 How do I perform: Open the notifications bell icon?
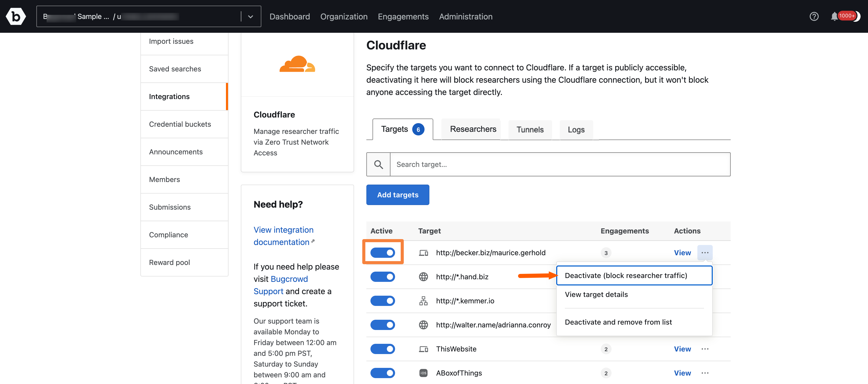tap(834, 16)
